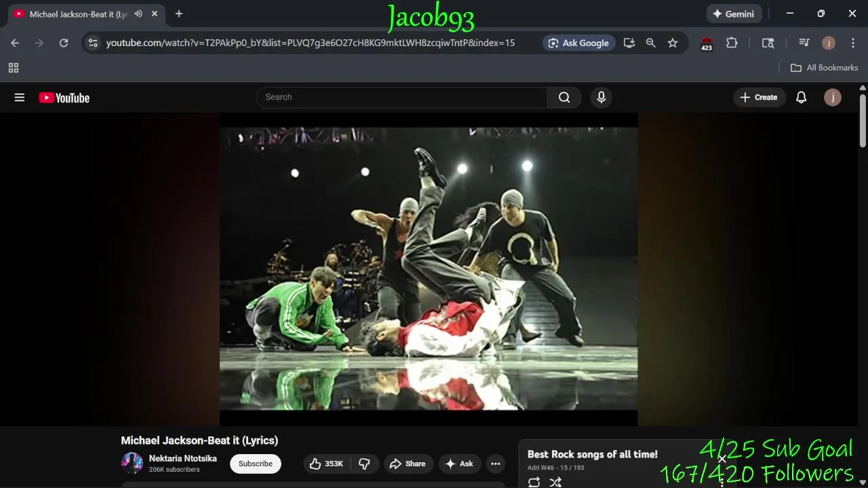Click Ask Google button in address bar
868x488 pixels.
578,43
